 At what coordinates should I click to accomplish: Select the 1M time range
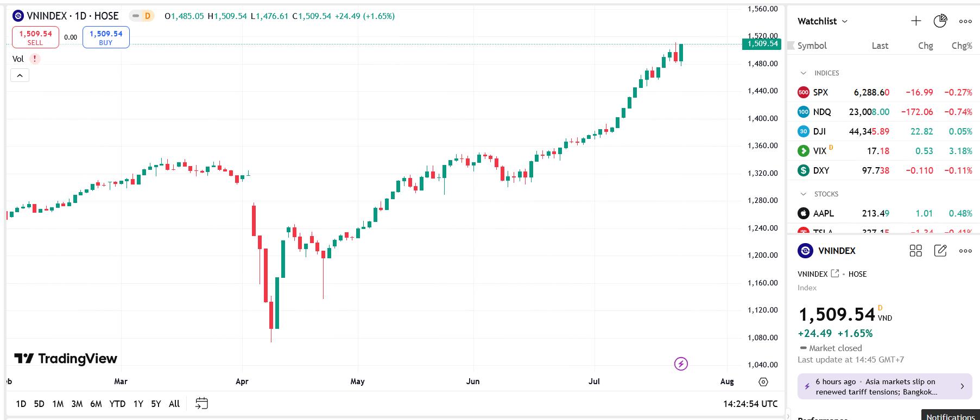click(x=58, y=404)
